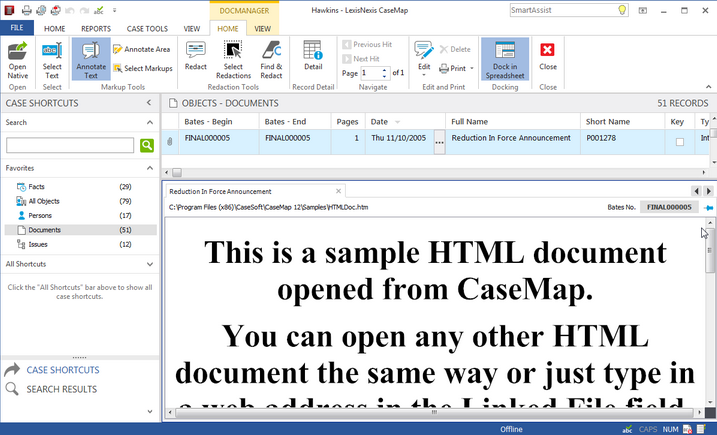Click the Open Native icon
The image size is (717, 435).
pyautogui.click(x=17, y=58)
